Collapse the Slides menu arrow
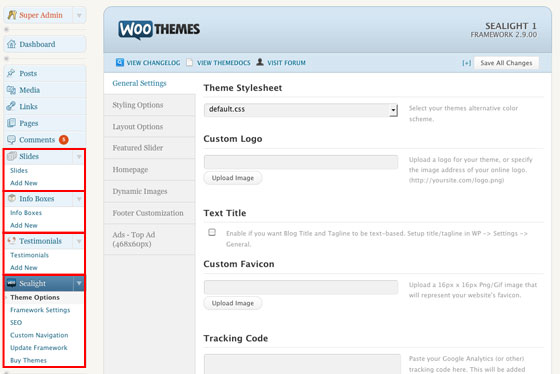Screen dimensions: 560x374 [79, 156]
